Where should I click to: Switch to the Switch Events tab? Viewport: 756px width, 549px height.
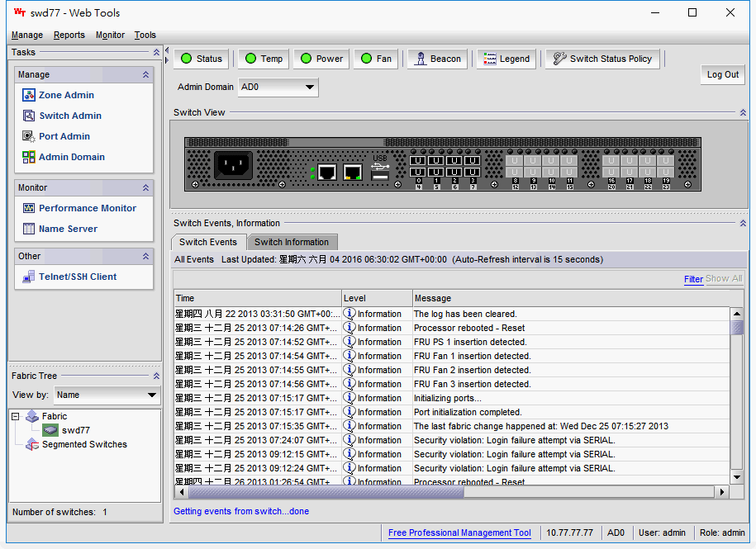(x=208, y=242)
